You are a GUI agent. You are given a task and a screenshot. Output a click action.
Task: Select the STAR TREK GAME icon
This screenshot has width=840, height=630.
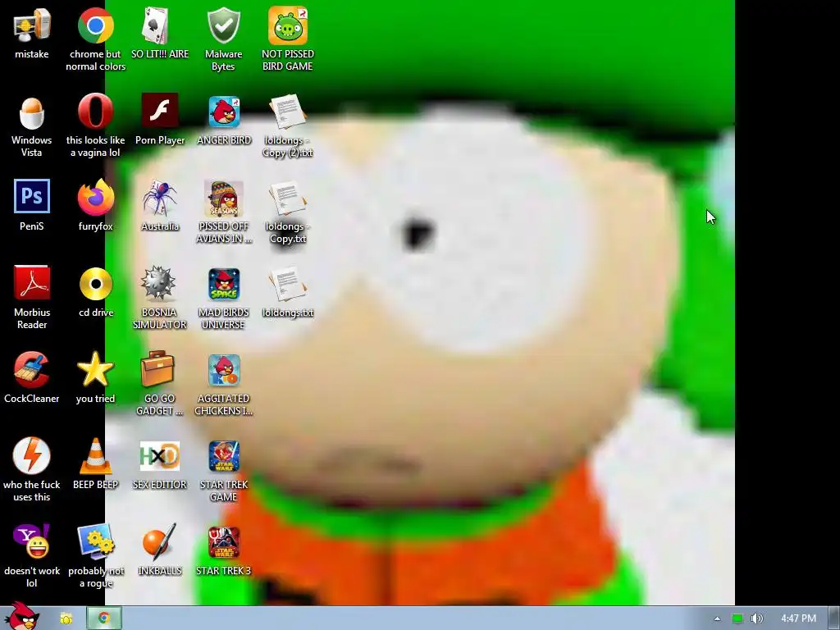[x=224, y=456]
